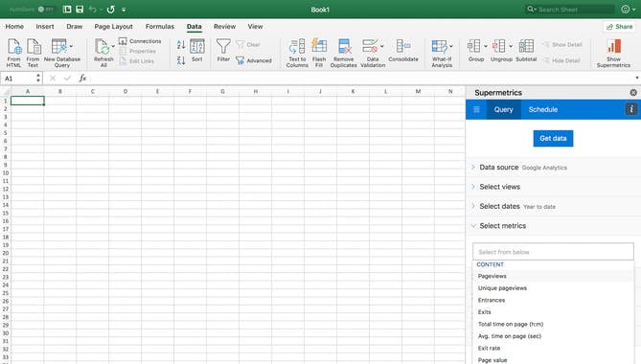Click the Supermetrics info icon
The image size is (641, 364).
(x=631, y=109)
